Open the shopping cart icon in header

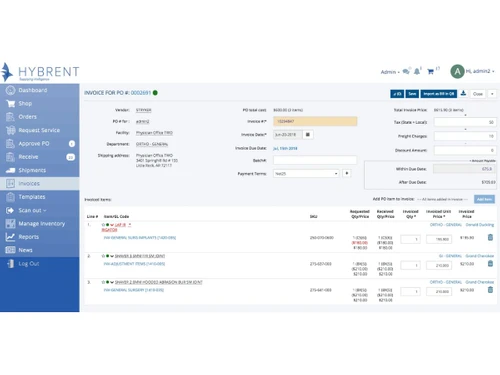coord(431,71)
